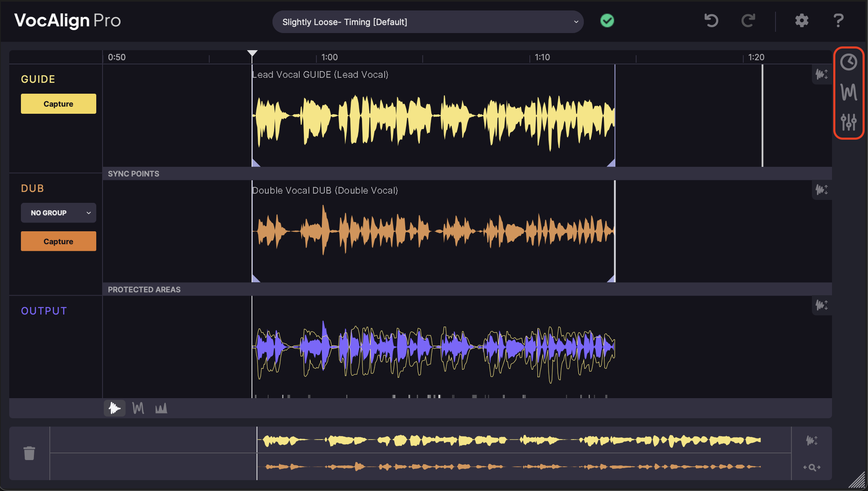Expand the NO GROUP dropdown
This screenshot has height=491, width=868.
[x=59, y=213]
